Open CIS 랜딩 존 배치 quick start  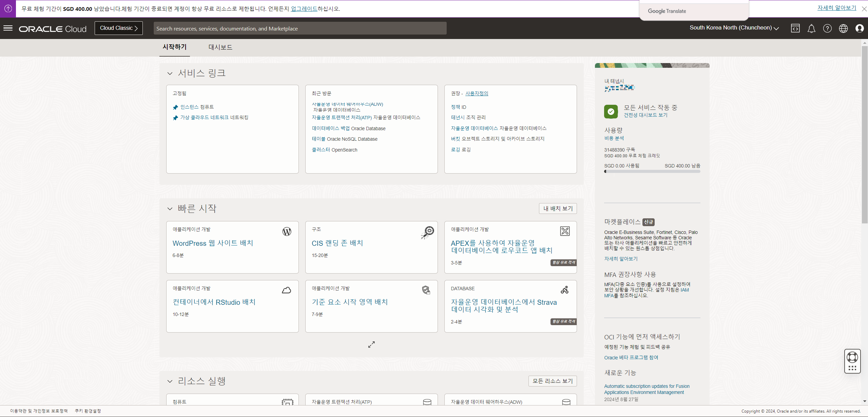(337, 243)
